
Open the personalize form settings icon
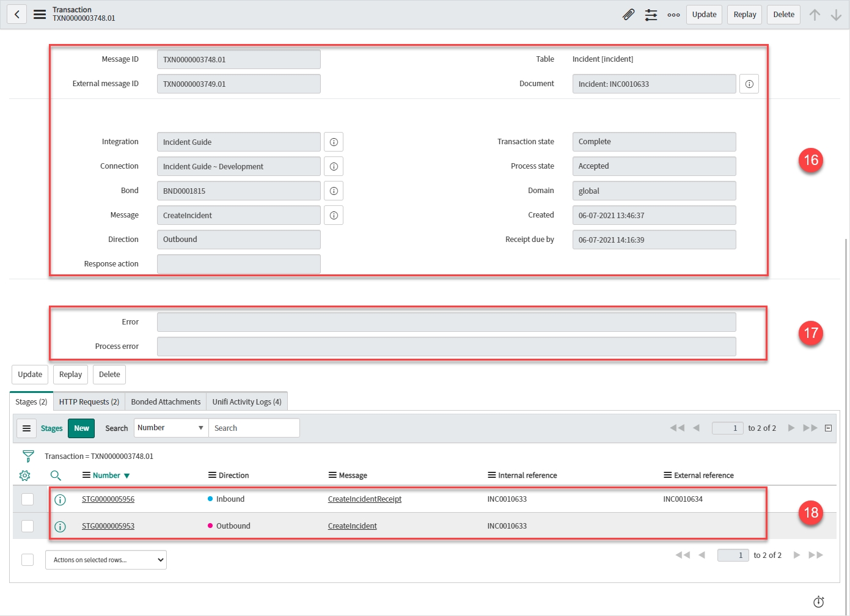pyautogui.click(x=651, y=15)
